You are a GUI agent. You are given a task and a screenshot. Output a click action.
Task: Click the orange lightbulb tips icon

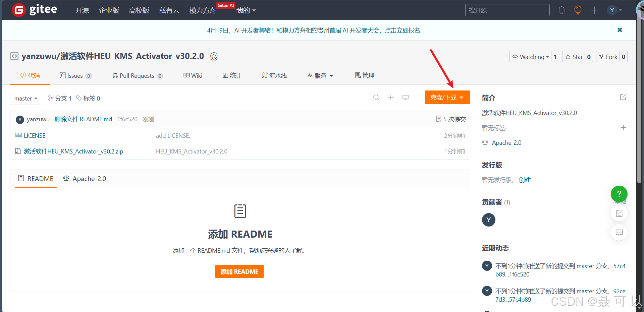point(578,10)
